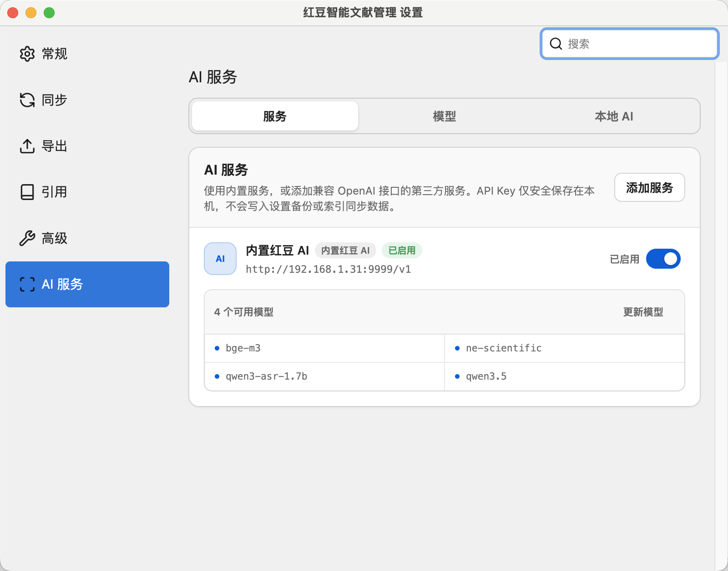Open the 高级 settings section
728x571 pixels.
[87, 238]
